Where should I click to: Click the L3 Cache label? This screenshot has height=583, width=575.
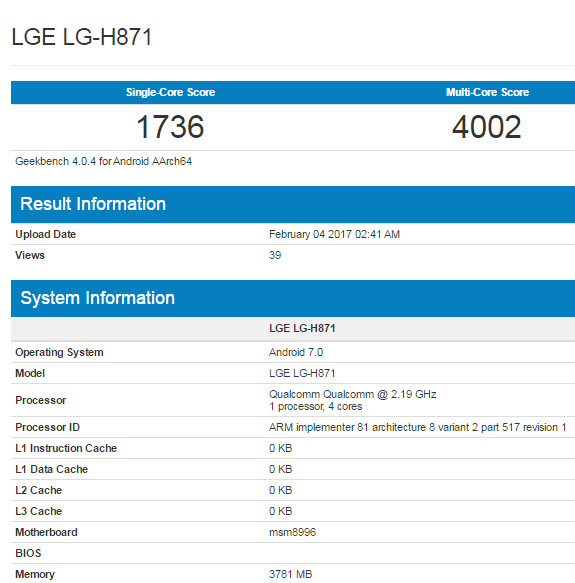(38, 511)
